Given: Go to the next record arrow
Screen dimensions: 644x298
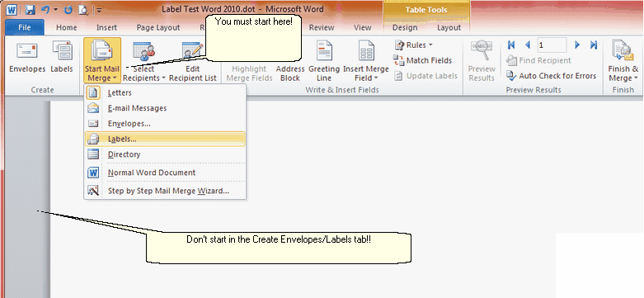Looking at the screenshot, I should tap(577, 45).
